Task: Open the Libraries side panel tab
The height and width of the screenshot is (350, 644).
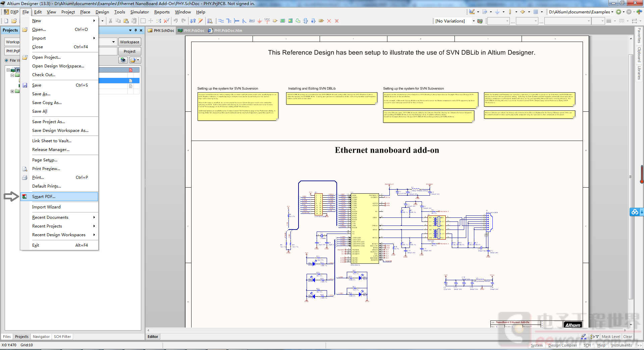Action: [639, 73]
